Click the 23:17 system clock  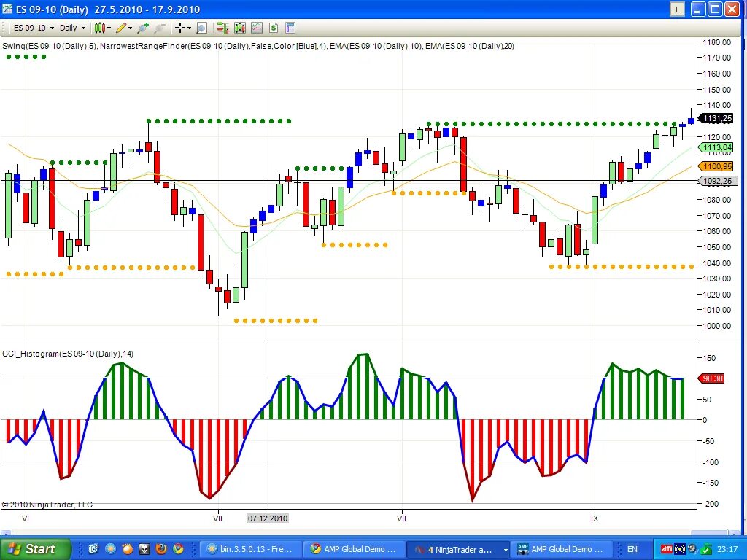727,549
